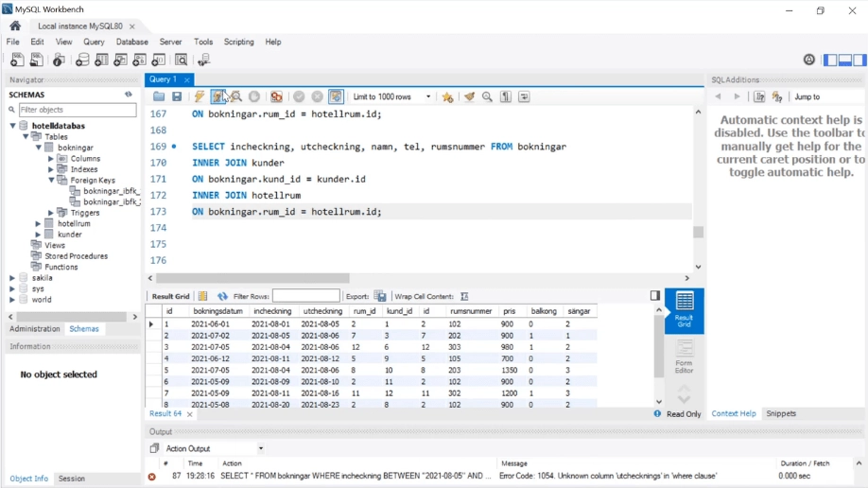
Task: Switch to the Administration tab
Action: pyautogui.click(x=34, y=329)
